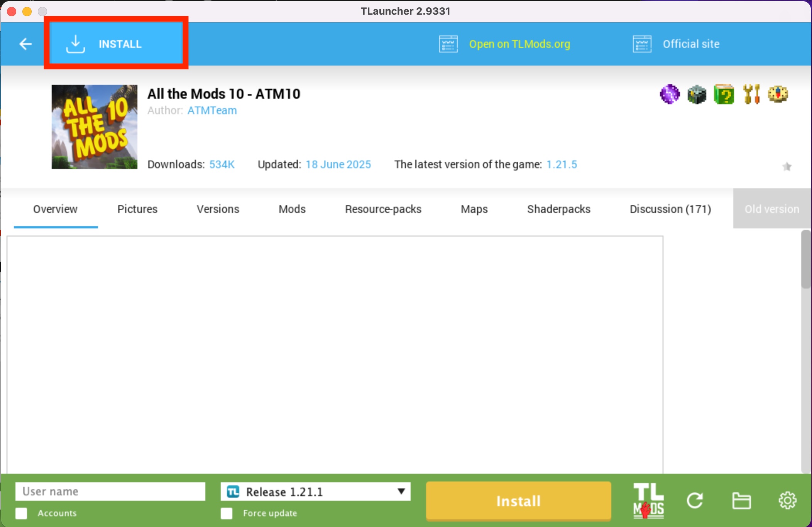The width and height of the screenshot is (812, 527).
Task: Click the 534K downloads value
Action: coord(222,164)
